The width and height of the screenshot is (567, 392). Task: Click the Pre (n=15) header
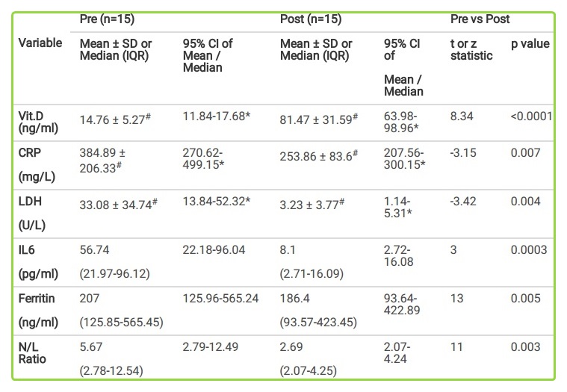108,19
